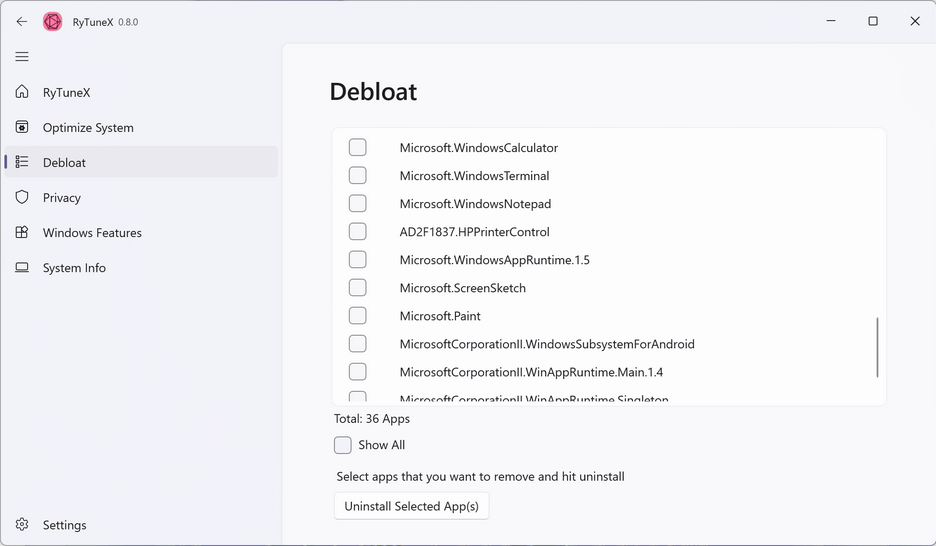Click the Settings gear icon
Screen dimensions: 936x546
pos(22,525)
